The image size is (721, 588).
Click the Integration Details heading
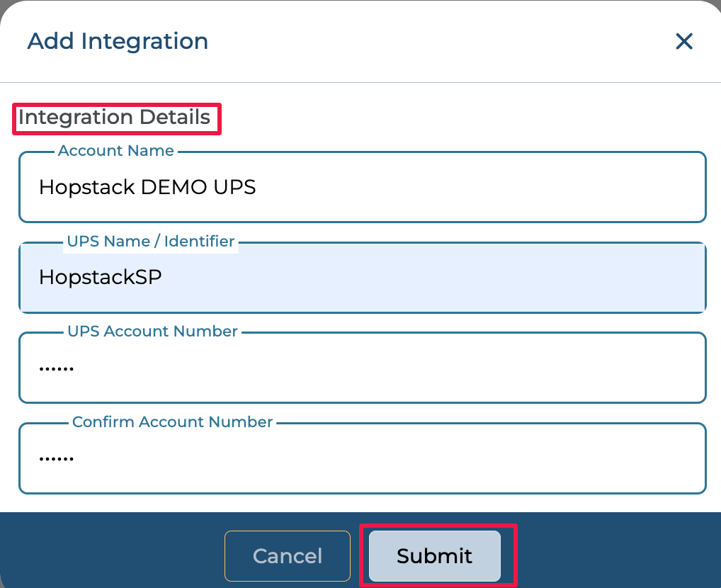tap(114, 118)
